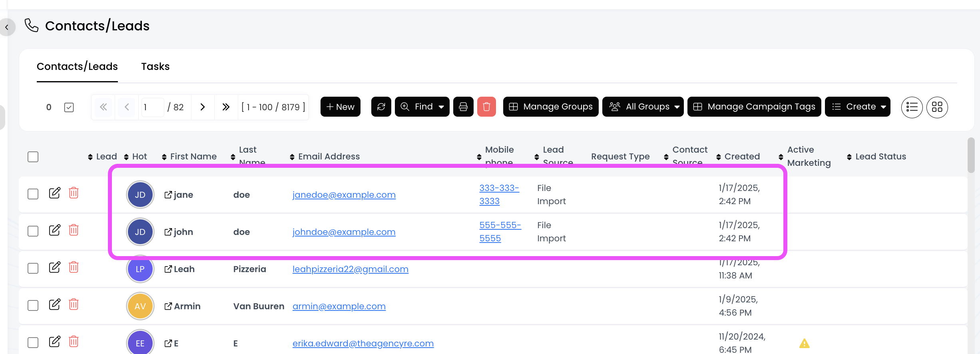This screenshot has width=980, height=354.
Task: Click the red bulk delete trash button
Action: (x=486, y=107)
